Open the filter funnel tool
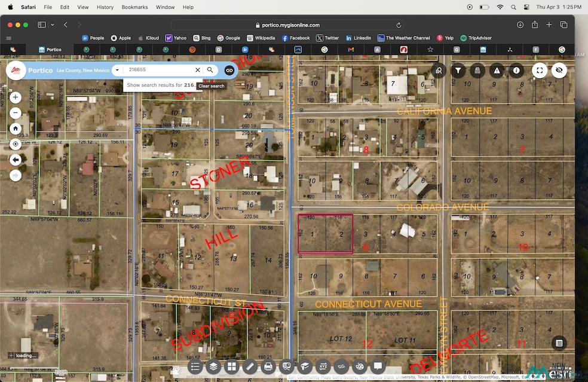The width and height of the screenshot is (588, 382). [x=458, y=70]
